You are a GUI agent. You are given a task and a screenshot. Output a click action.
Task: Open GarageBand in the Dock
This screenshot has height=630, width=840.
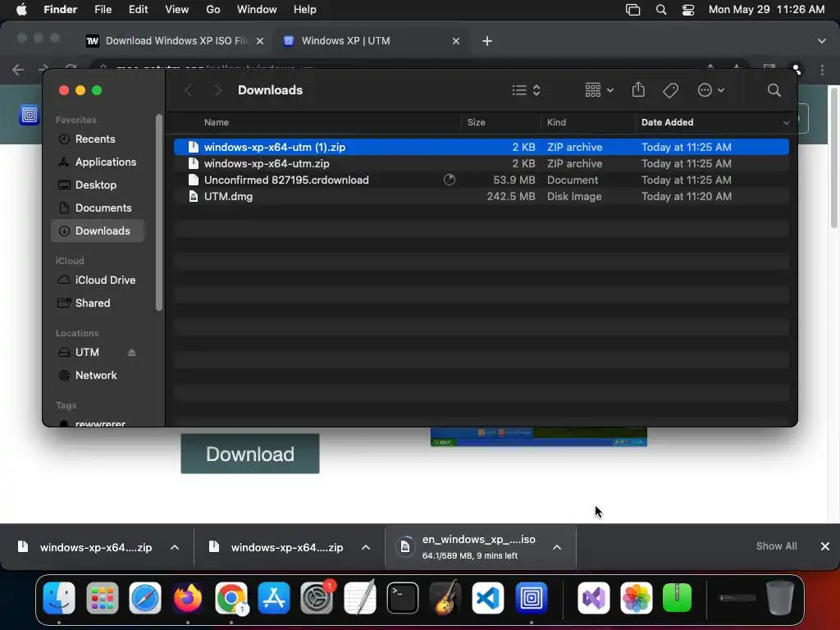[x=445, y=597]
